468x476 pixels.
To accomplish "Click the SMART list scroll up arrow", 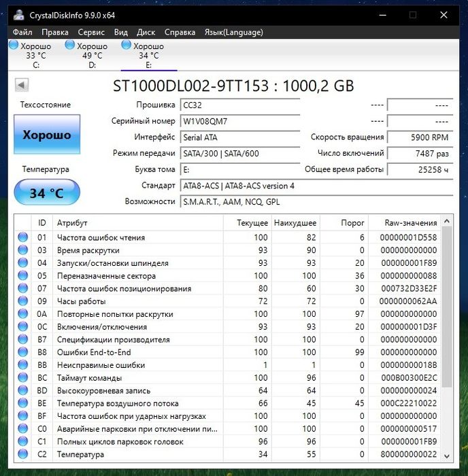I will pyautogui.click(x=447, y=221).
